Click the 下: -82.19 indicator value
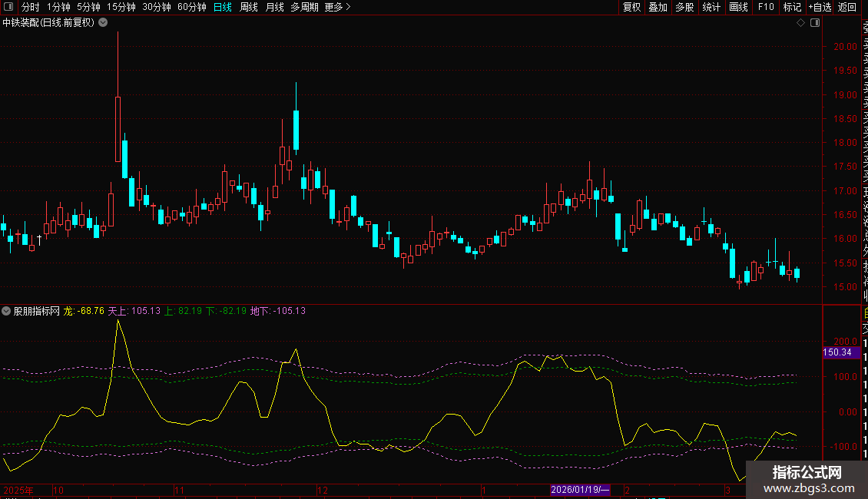 (x=226, y=311)
